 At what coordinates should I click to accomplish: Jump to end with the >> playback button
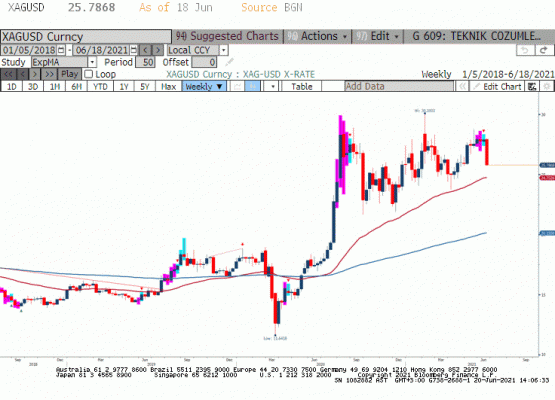tap(50, 74)
